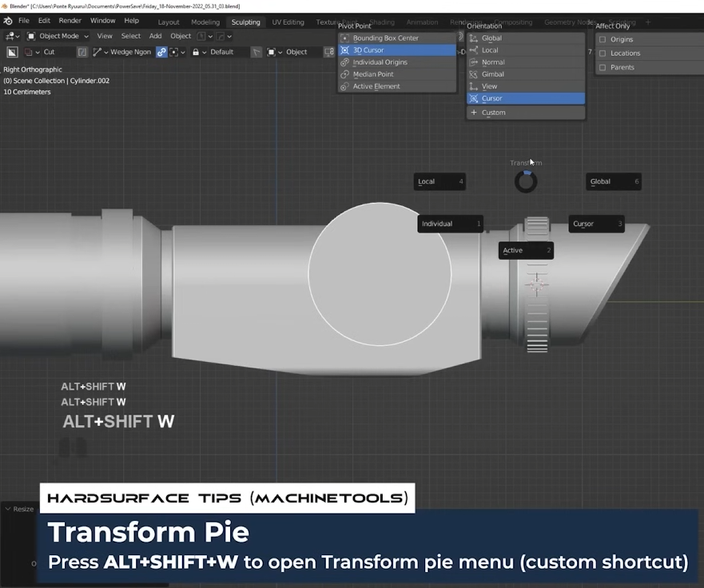Open the viewport Object menu

[181, 36]
